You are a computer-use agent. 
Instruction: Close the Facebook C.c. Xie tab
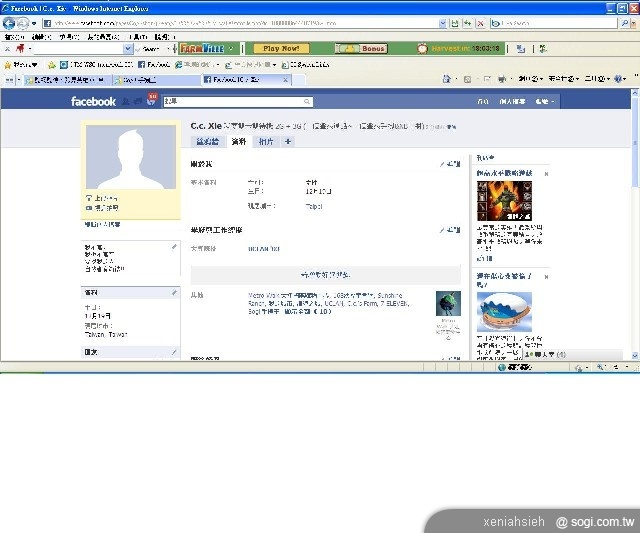pos(285,80)
